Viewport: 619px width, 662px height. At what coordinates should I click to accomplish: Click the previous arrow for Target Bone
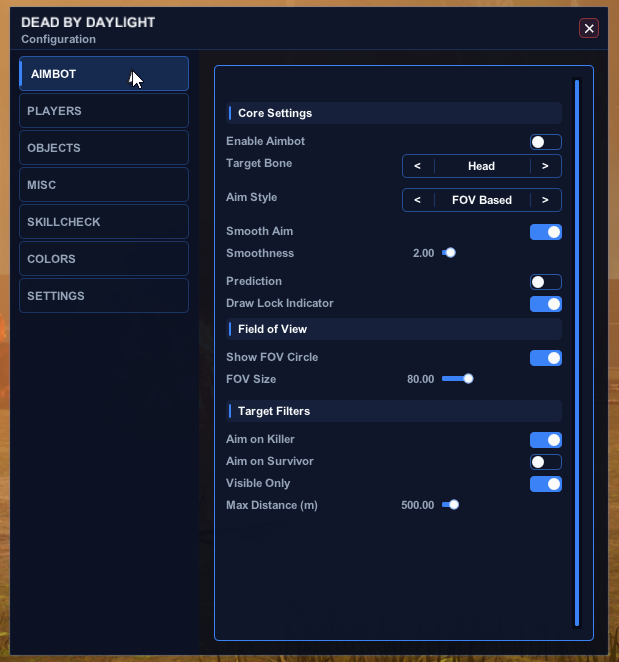pos(418,166)
